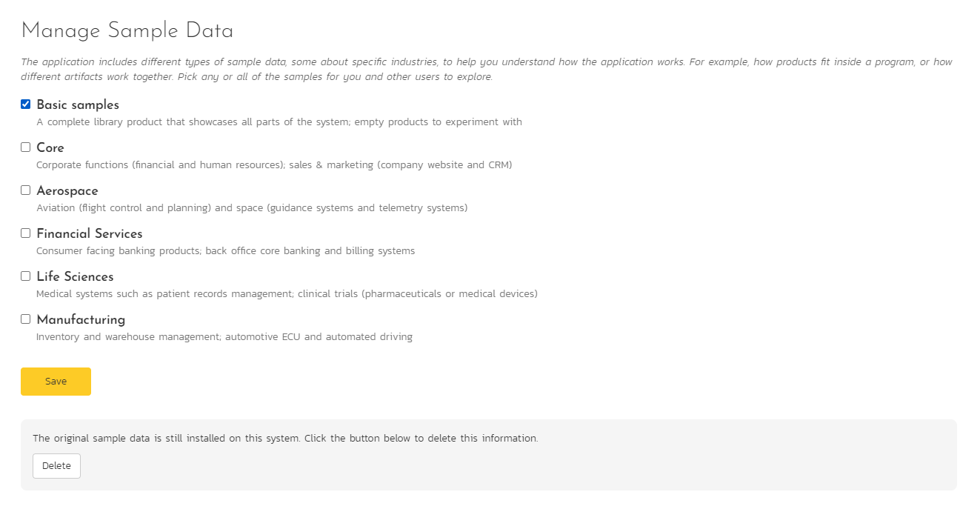Check the Financial Services checkbox
The image size is (980, 509).
tap(26, 233)
